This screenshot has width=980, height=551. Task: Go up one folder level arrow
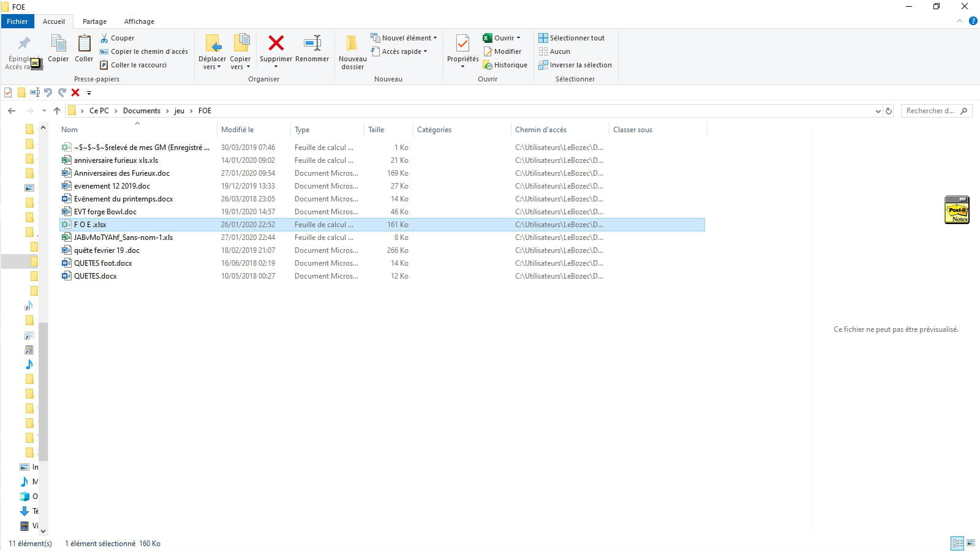point(57,111)
